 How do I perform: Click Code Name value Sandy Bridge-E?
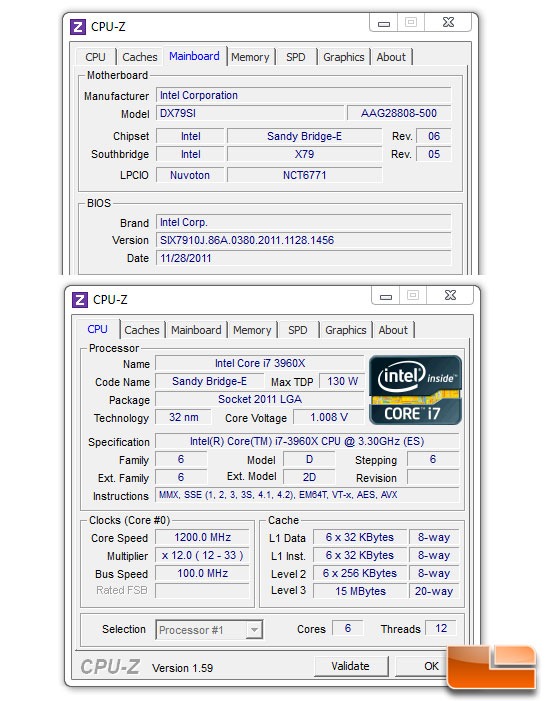[209, 381]
